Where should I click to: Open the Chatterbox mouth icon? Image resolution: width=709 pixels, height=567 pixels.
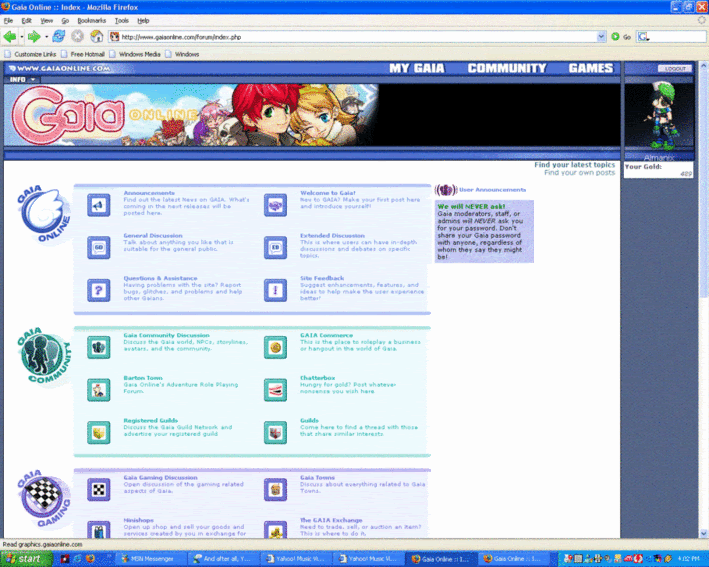pos(275,390)
